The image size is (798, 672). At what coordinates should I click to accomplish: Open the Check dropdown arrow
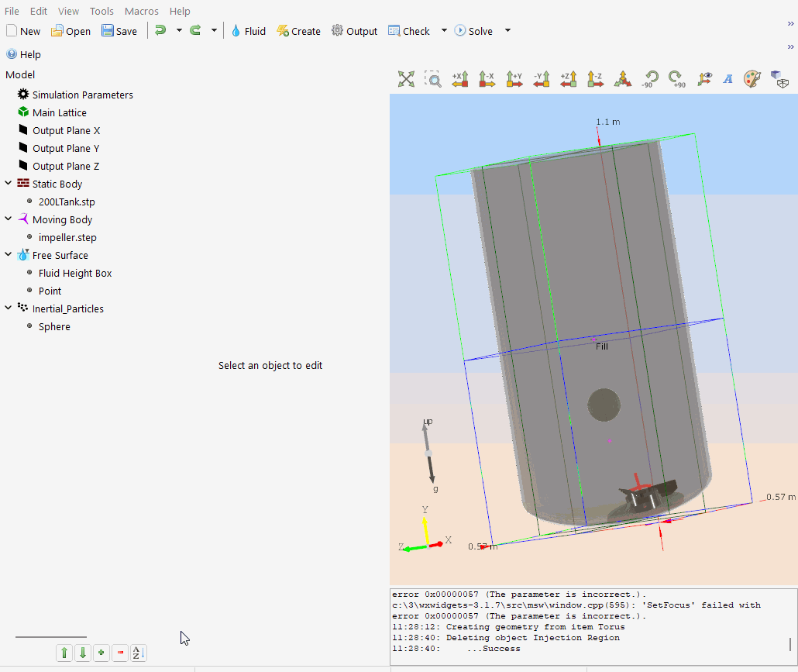coord(444,30)
